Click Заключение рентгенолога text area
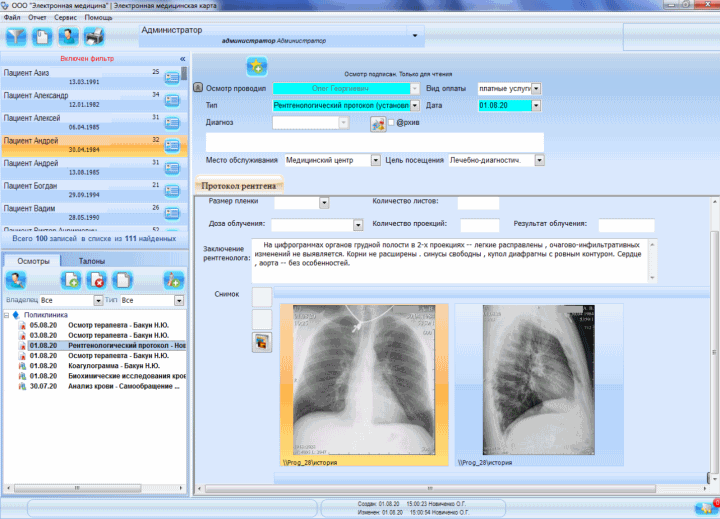Viewport: 720px width, 519px height. point(450,260)
